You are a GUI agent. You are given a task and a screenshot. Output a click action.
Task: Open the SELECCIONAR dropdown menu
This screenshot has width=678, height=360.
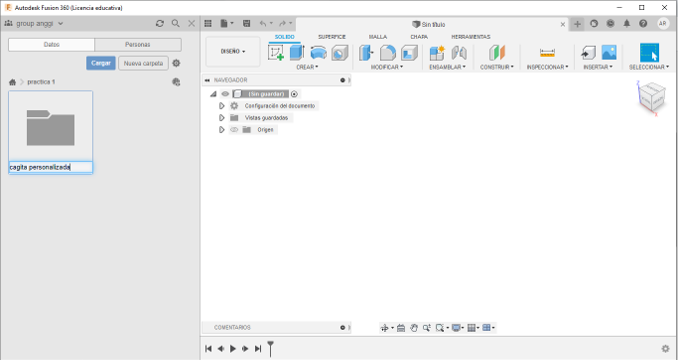click(x=649, y=67)
